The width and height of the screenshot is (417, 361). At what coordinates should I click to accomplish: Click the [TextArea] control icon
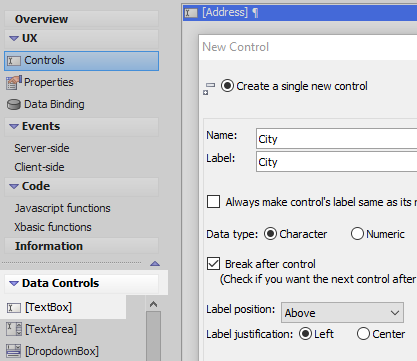point(14,329)
